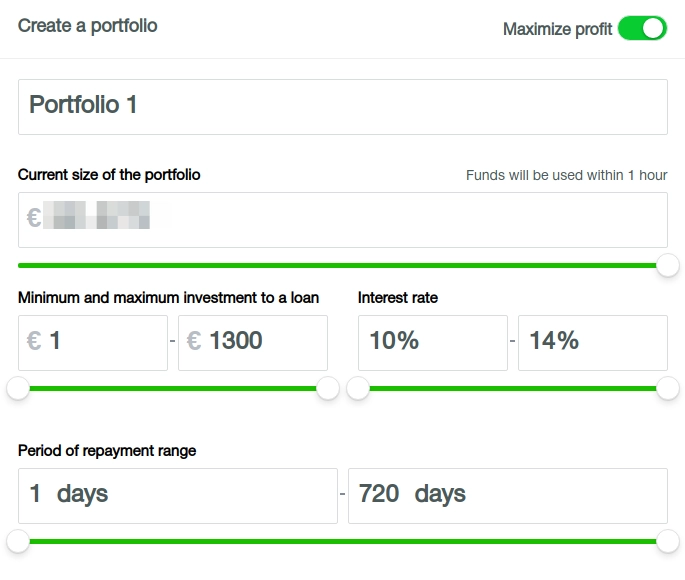
Task: Click the maximum investment slider handle
Action: click(328, 389)
